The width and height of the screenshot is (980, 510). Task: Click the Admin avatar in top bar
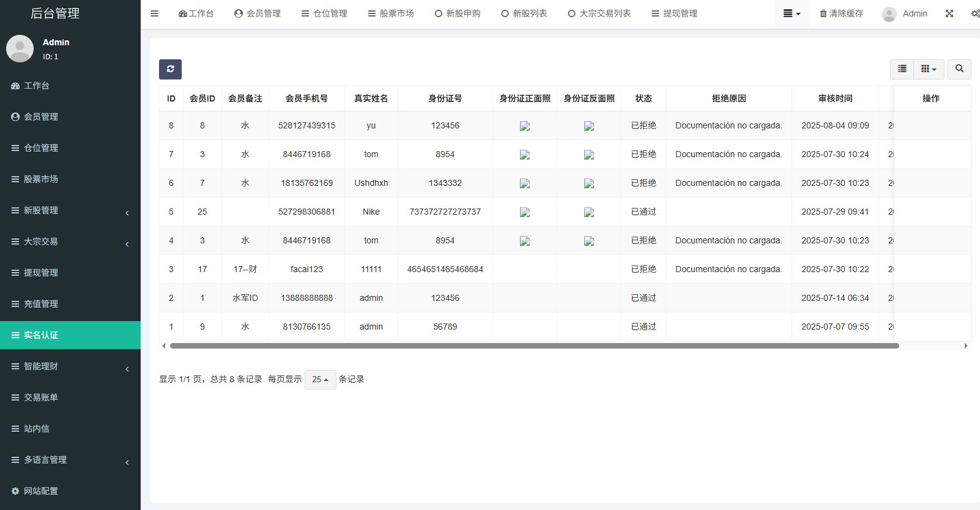click(x=889, y=14)
